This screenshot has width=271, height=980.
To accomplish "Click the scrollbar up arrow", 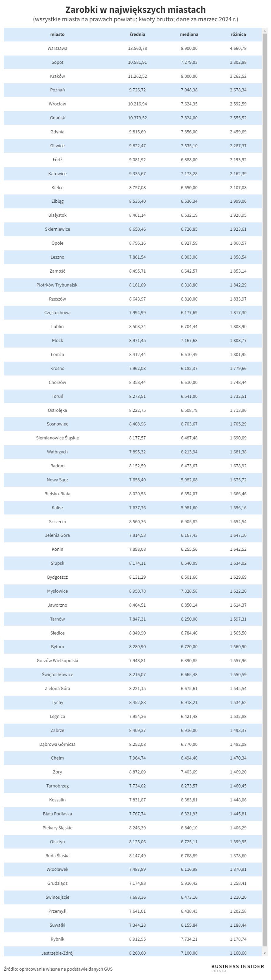I will click(x=265, y=30).
